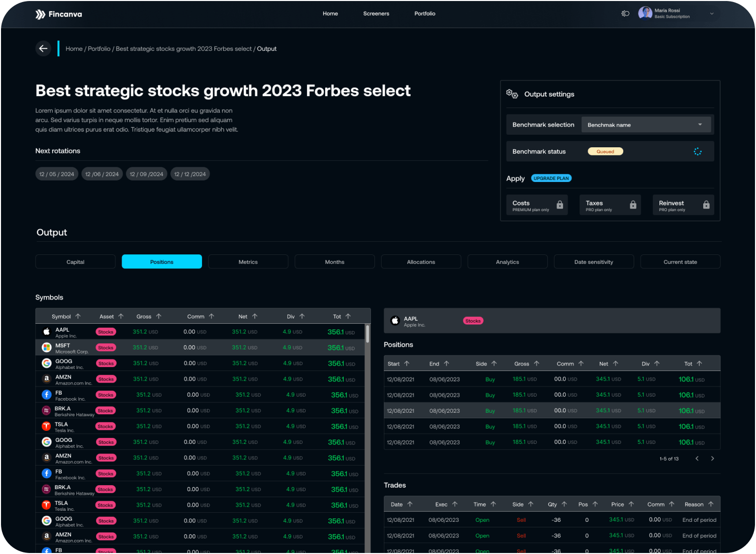Click Portfolio link in the breadcrumb
The width and height of the screenshot is (756, 554).
click(99, 49)
